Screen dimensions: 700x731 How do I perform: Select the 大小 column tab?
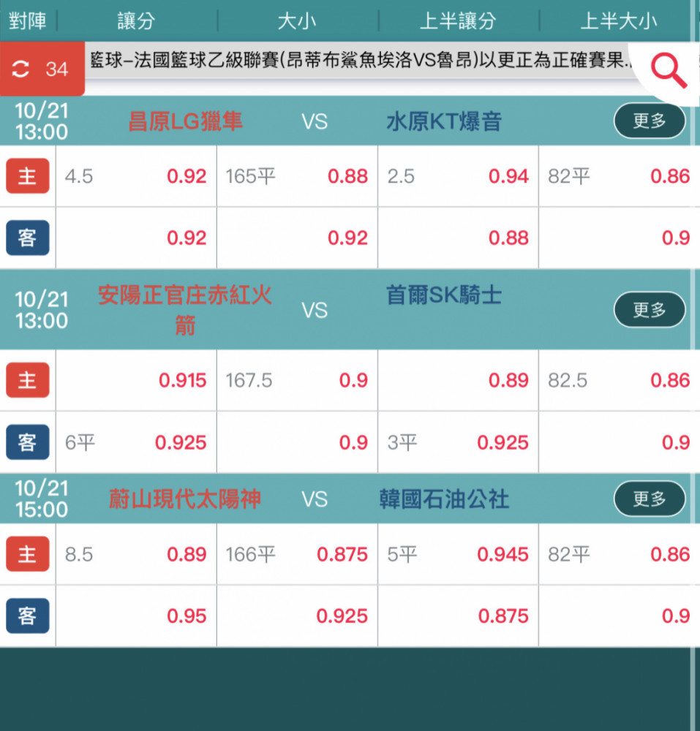click(x=296, y=21)
